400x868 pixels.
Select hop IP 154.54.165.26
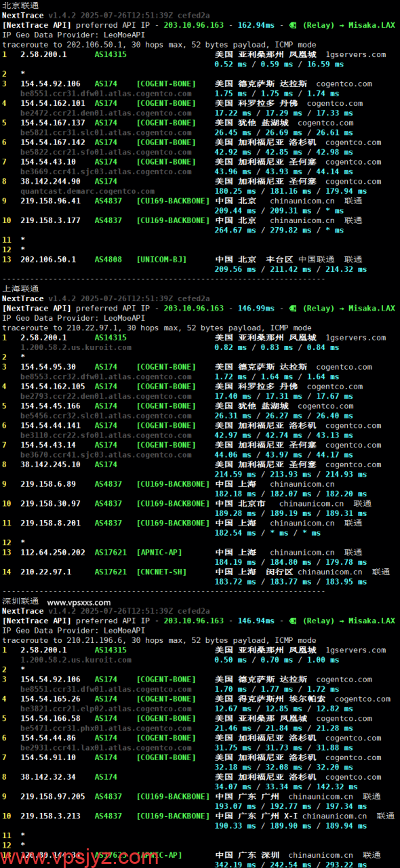pyautogui.click(x=51, y=699)
